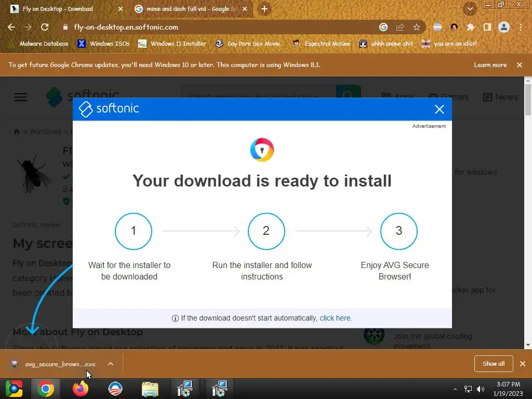This screenshot has height=399, width=532.
Task: Click the striped flag extension icon
Action: pyautogui.click(x=437, y=27)
